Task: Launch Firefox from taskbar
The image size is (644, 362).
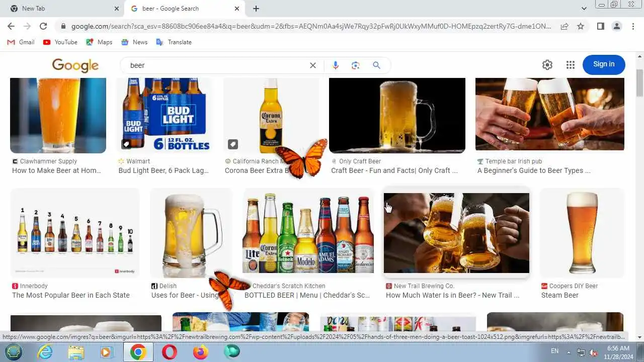Action: coord(200,352)
